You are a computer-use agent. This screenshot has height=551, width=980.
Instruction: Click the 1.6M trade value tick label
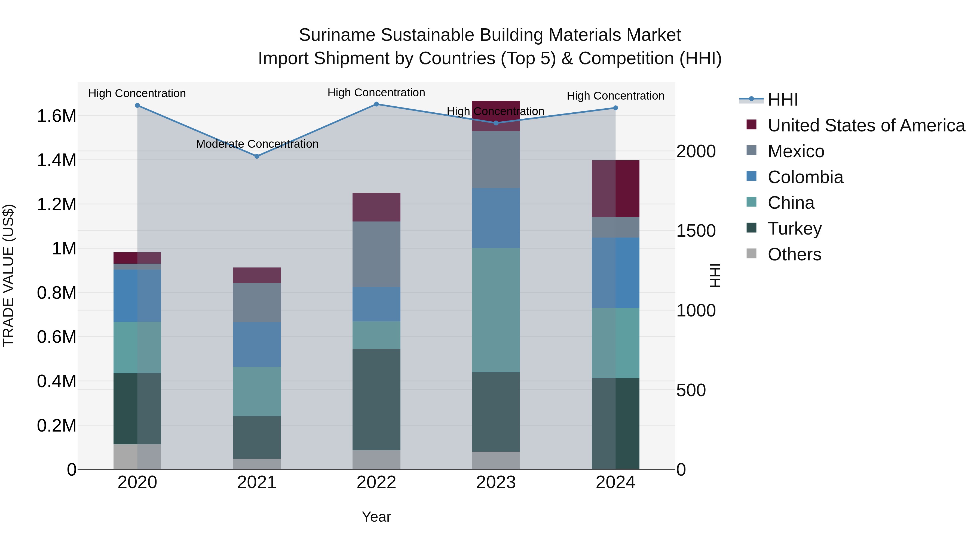[x=57, y=116]
